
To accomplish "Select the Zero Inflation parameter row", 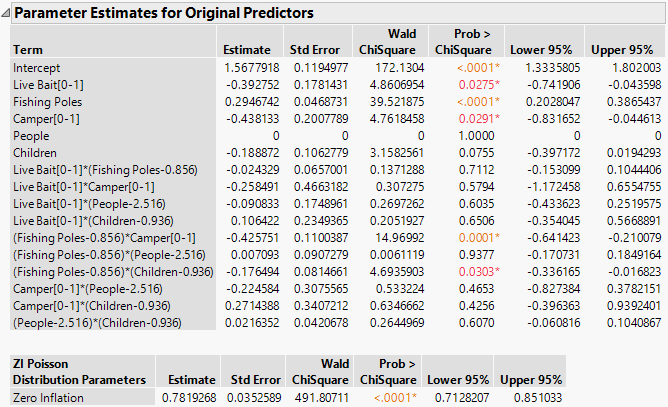I will click(x=50, y=398).
